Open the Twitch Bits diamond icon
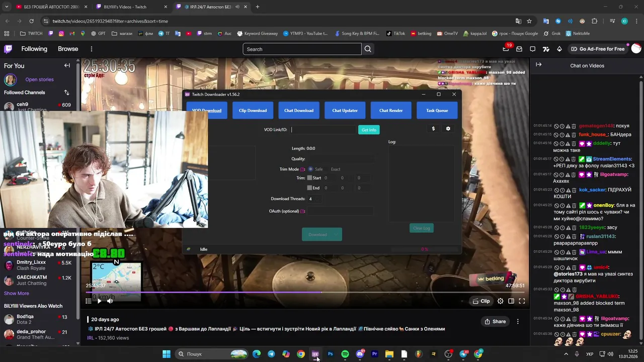This screenshot has height=362, width=644. pyautogui.click(x=559, y=49)
